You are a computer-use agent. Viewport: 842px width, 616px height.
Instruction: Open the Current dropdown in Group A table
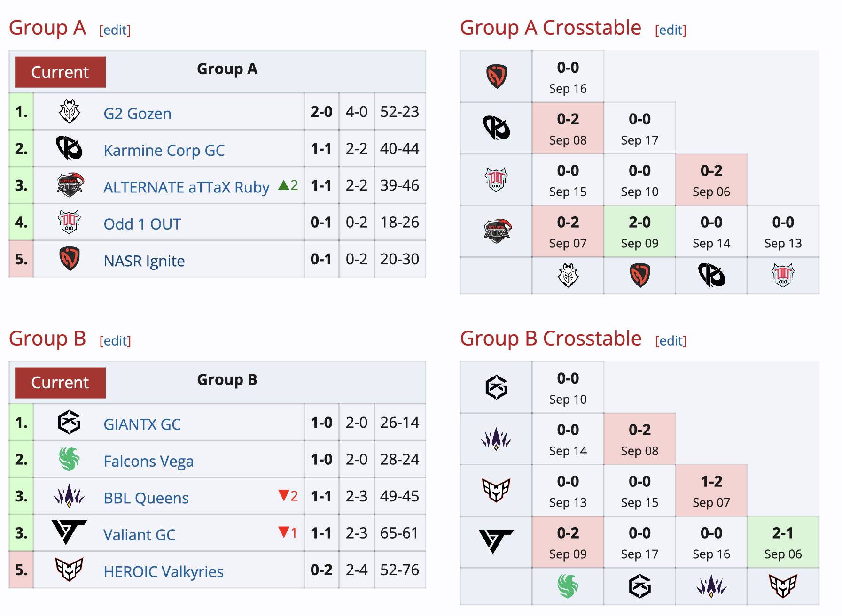(60, 72)
